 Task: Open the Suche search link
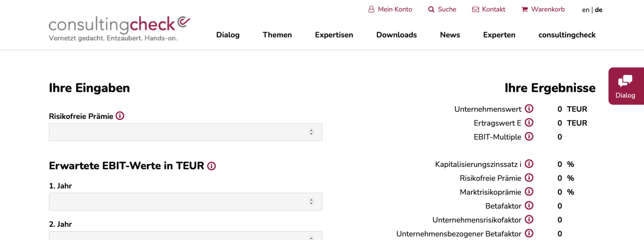442,9
